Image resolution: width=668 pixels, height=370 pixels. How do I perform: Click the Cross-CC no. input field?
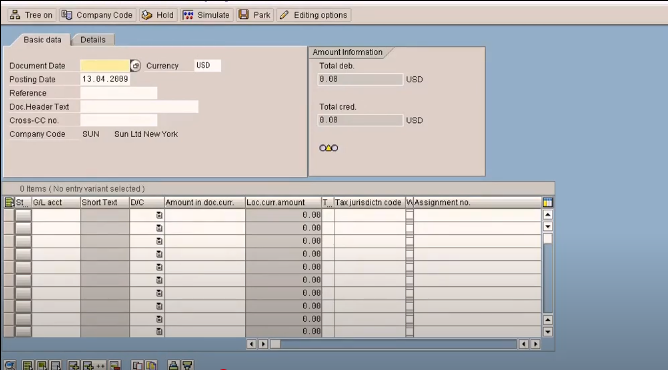(x=118, y=120)
